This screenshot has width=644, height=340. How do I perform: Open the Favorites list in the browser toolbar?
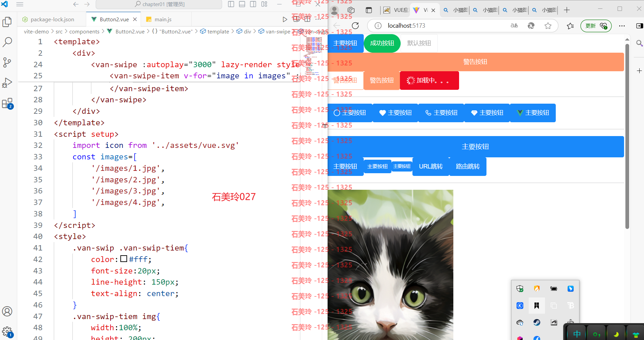tap(570, 26)
